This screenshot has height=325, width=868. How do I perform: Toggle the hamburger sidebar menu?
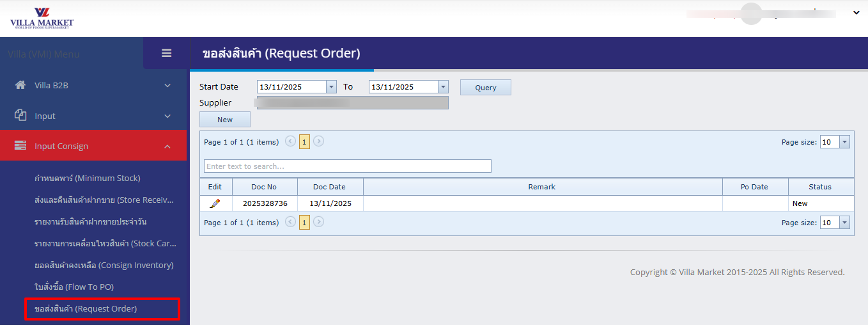coord(166,54)
